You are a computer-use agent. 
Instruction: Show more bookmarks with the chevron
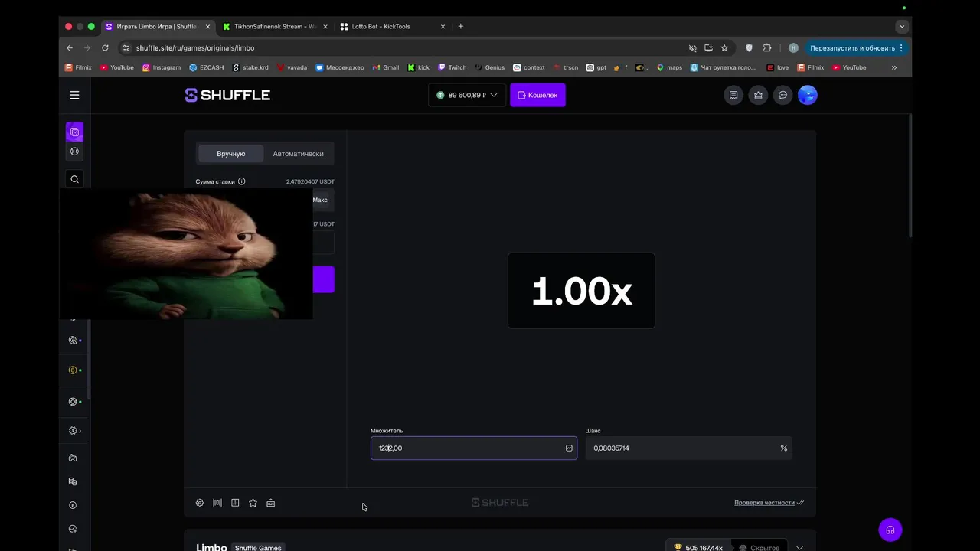pyautogui.click(x=893, y=67)
